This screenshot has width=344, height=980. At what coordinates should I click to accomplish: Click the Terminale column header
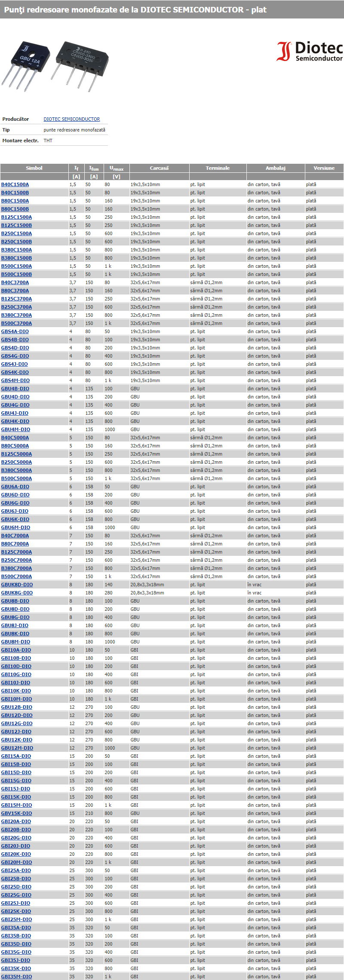click(218, 168)
